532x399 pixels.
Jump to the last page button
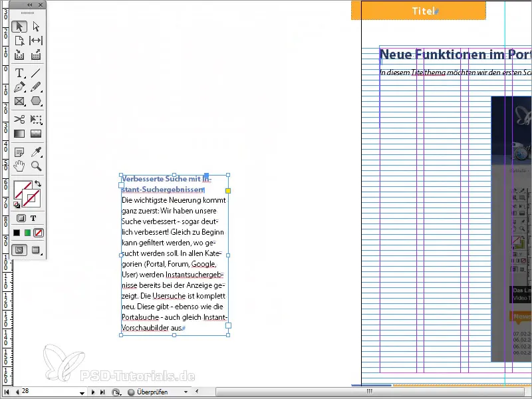click(x=102, y=392)
